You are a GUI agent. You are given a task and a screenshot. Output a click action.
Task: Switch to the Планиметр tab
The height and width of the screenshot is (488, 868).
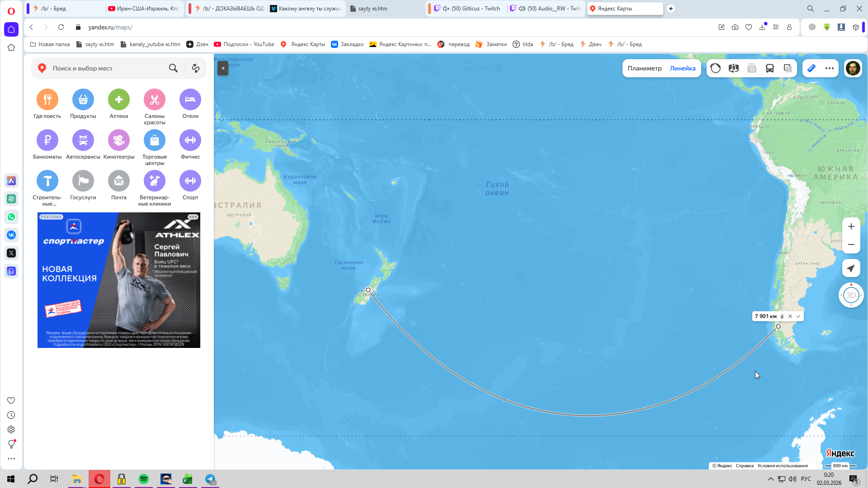[644, 68]
